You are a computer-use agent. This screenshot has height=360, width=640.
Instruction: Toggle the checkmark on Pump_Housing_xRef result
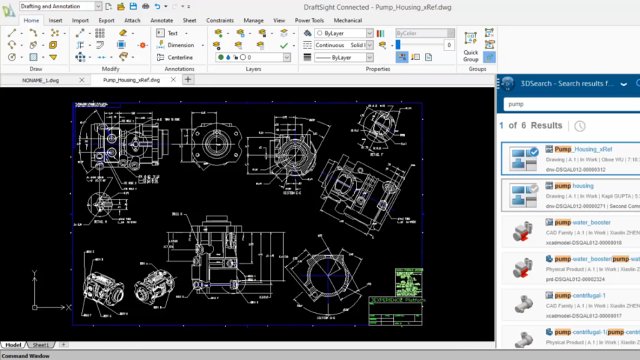click(x=534, y=152)
